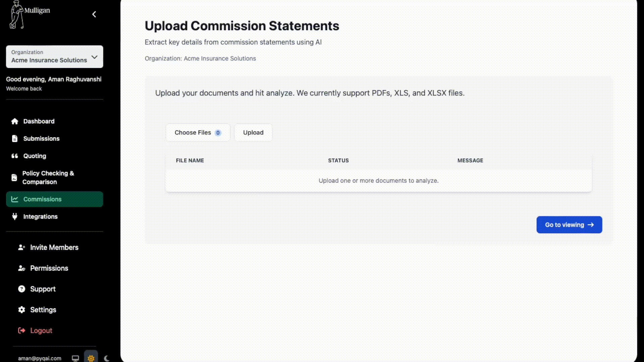Open the Organization dropdown
This screenshot has width=644, height=362.
click(54, 57)
